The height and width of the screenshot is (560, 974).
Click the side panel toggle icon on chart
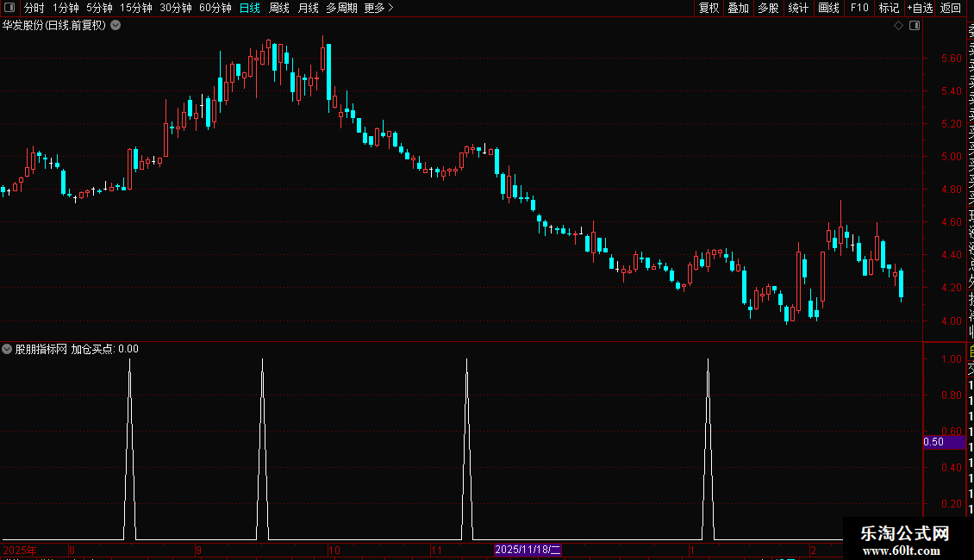pos(915,26)
